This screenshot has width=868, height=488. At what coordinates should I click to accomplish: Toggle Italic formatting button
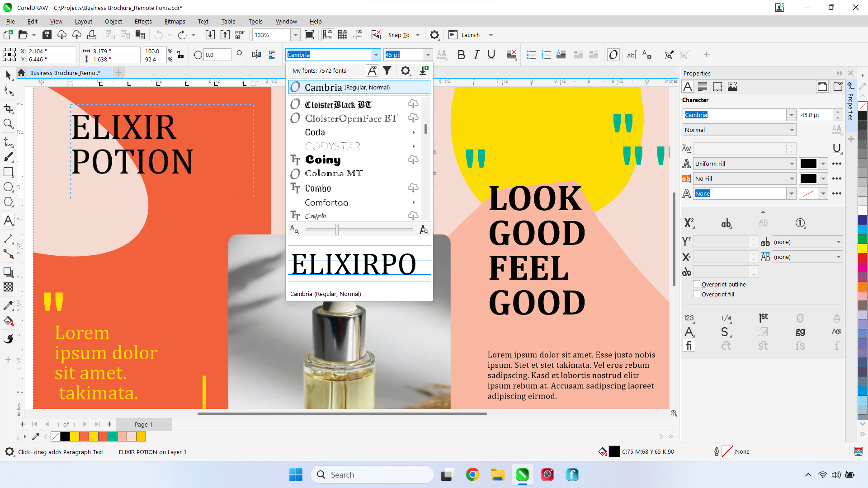tap(477, 55)
